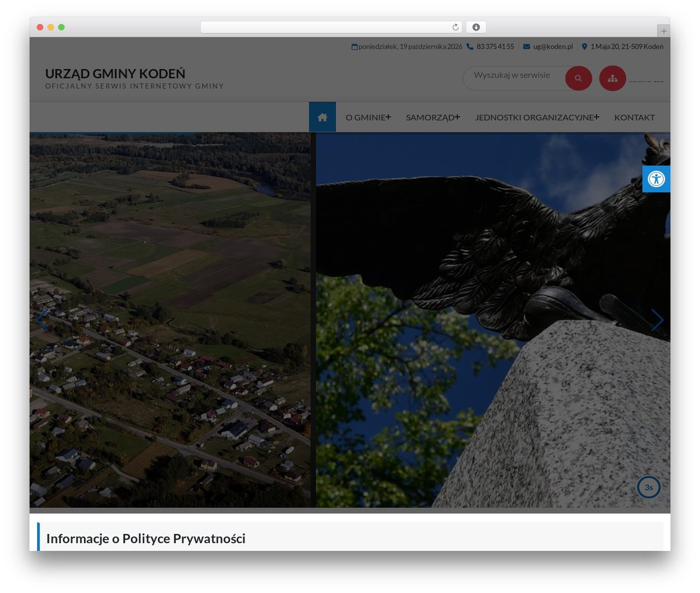The width and height of the screenshot is (700, 593).
Task: Click the envelope email icon
Action: pos(527,46)
